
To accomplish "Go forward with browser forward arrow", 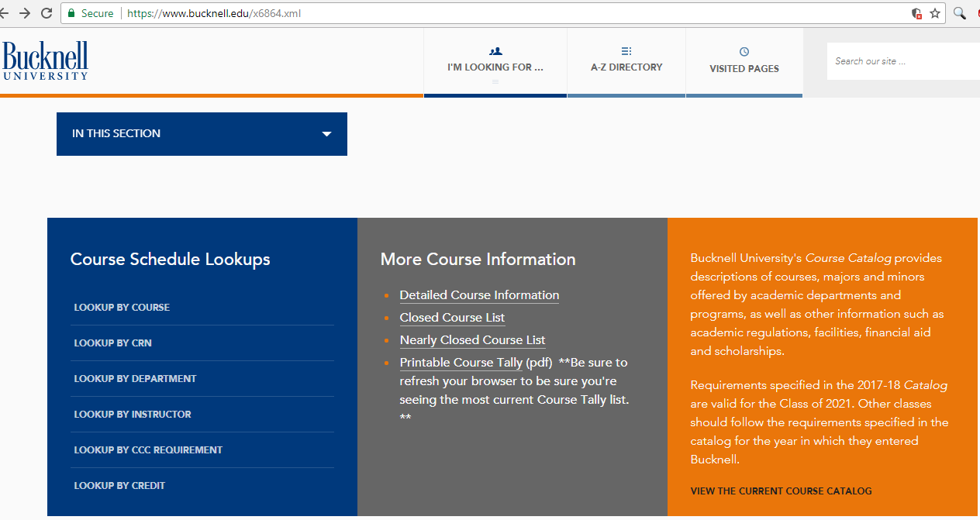I will pos(25,13).
